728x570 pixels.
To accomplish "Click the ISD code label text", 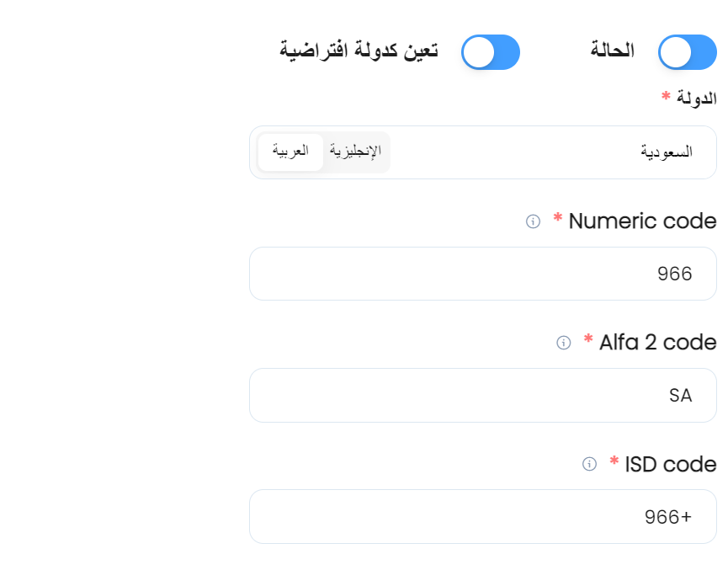I will [671, 464].
